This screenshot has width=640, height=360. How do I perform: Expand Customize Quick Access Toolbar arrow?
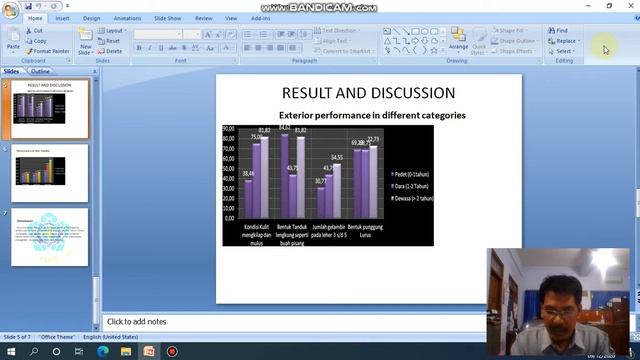tap(67, 6)
